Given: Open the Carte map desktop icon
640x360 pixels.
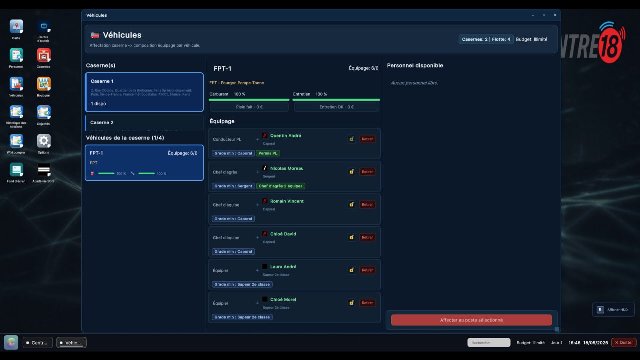Looking at the screenshot, I should (x=16, y=27).
